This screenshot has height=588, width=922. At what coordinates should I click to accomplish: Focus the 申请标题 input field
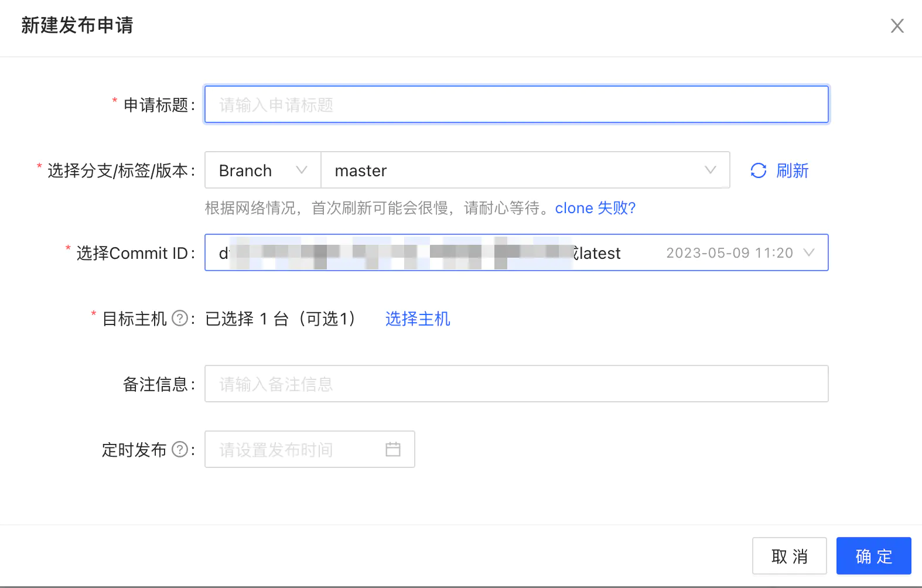[x=516, y=105]
